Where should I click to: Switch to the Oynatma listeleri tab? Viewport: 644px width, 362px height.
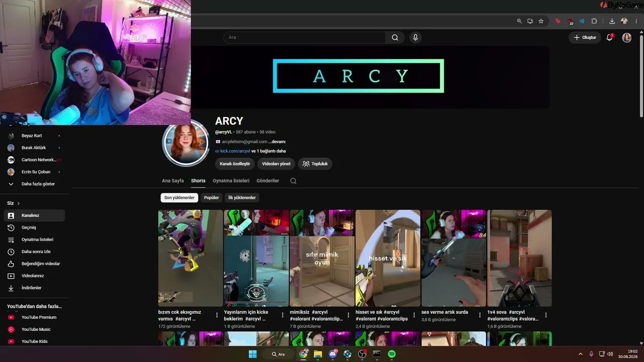231,181
